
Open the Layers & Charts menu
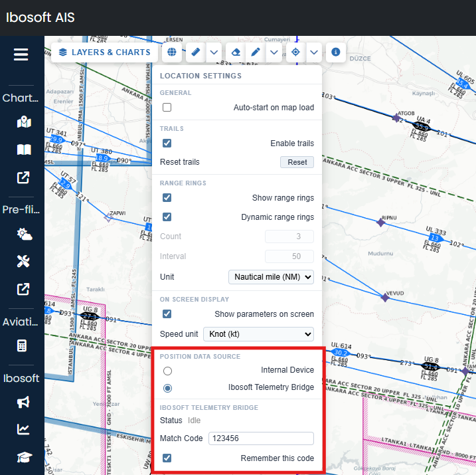(104, 52)
